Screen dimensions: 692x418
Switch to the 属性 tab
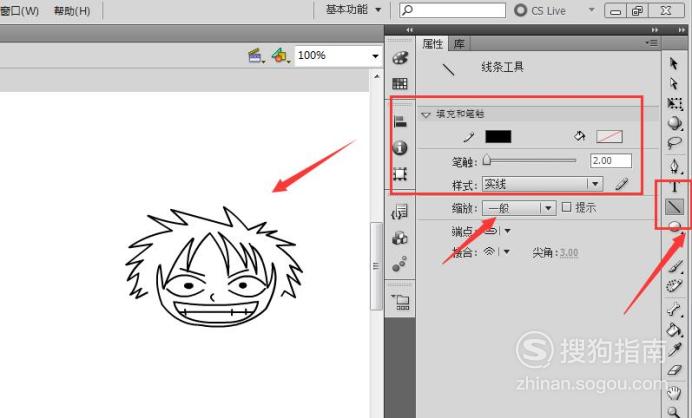point(432,44)
